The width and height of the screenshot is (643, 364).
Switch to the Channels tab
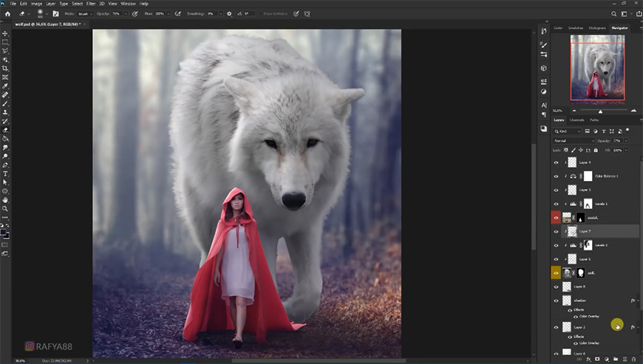577,120
